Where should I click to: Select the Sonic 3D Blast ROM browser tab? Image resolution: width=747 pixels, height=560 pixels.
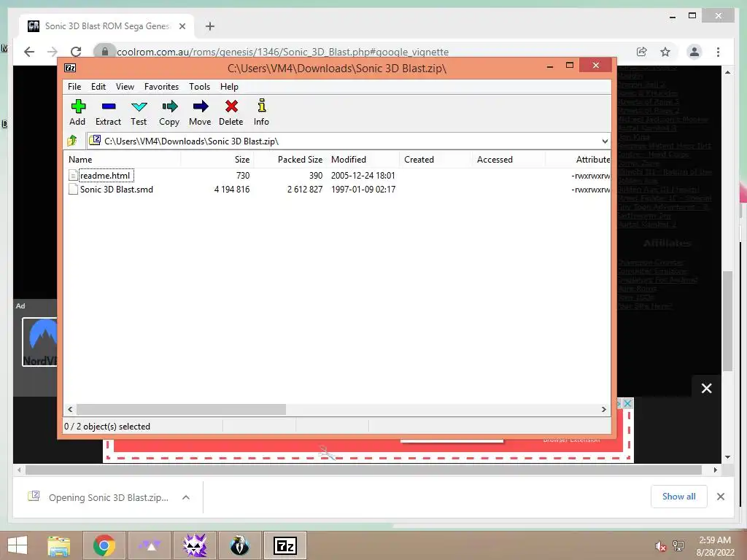click(107, 26)
